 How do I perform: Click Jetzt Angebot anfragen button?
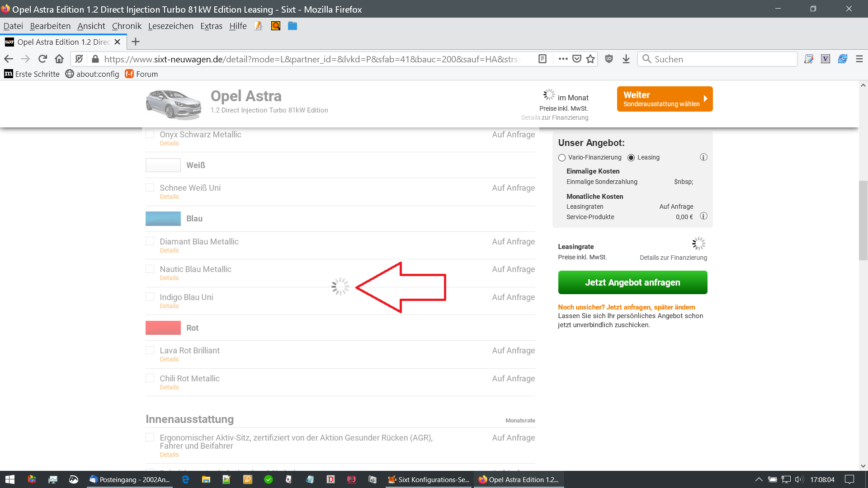pyautogui.click(x=632, y=282)
